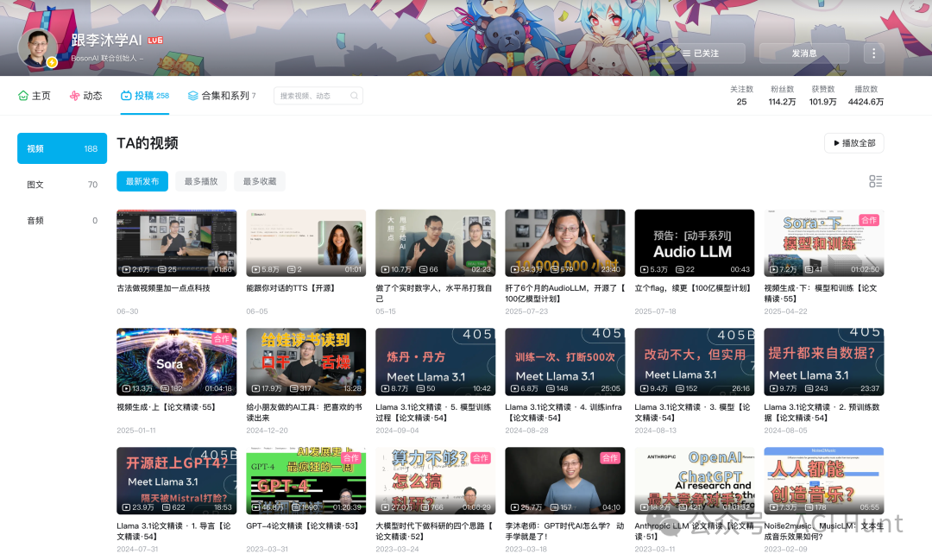Click the 获赞数 101.9万 stat
The width and height of the screenshot is (932, 560).
(x=822, y=96)
